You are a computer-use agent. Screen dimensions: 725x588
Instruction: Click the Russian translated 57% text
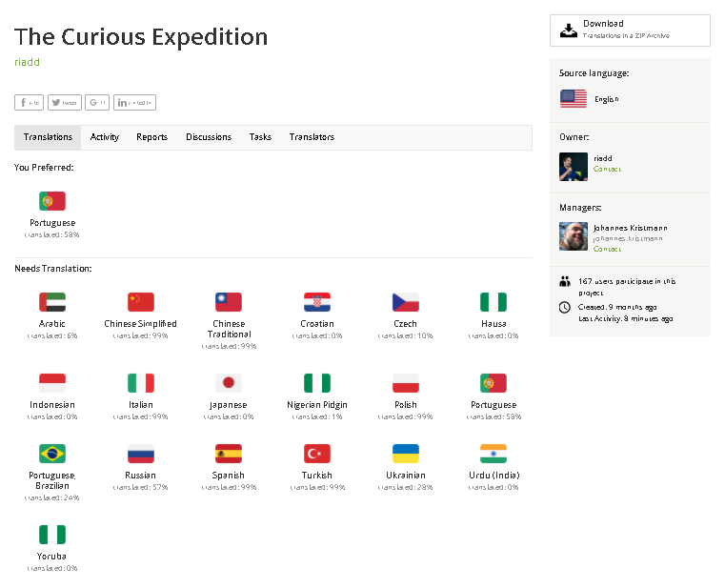click(141, 487)
